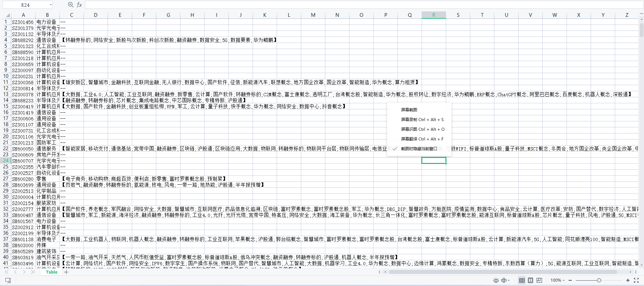Enter full screen view
This screenshot has width=644, height=286.
636,280
